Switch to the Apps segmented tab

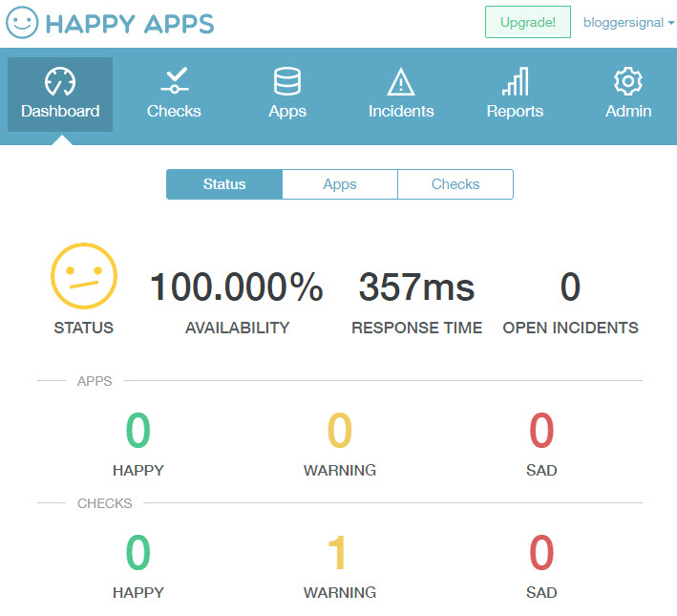click(340, 184)
